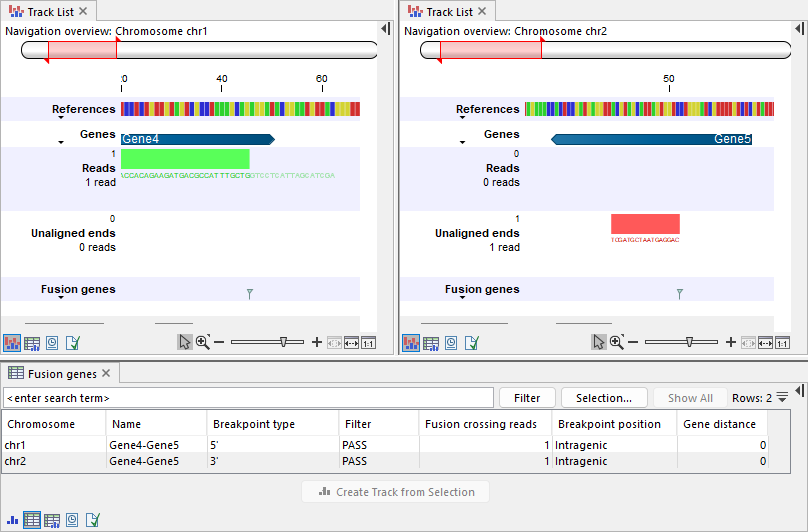Expand References track arrow in chr2 panel
Image resolution: width=808 pixels, height=532 pixels.
462,118
